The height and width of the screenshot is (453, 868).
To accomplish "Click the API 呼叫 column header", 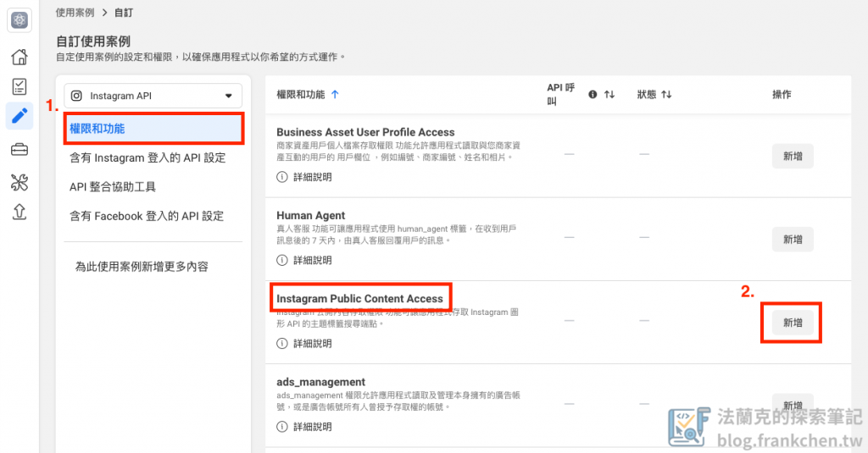I will click(x=561, y=95).
